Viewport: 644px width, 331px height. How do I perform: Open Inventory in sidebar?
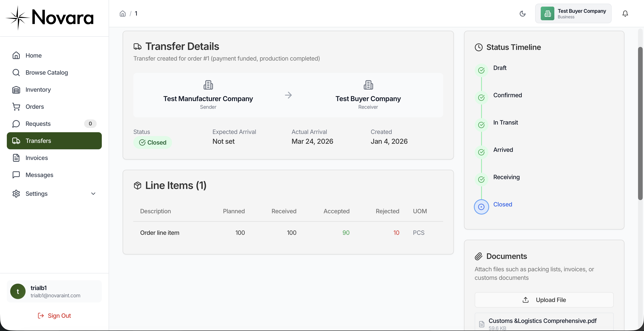click(54, 89)
